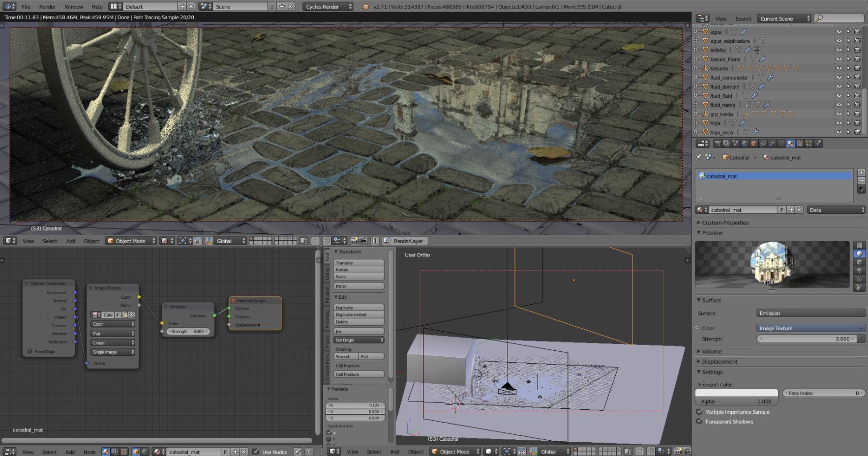Click the Duplicate Linked button

pos(359,314)
